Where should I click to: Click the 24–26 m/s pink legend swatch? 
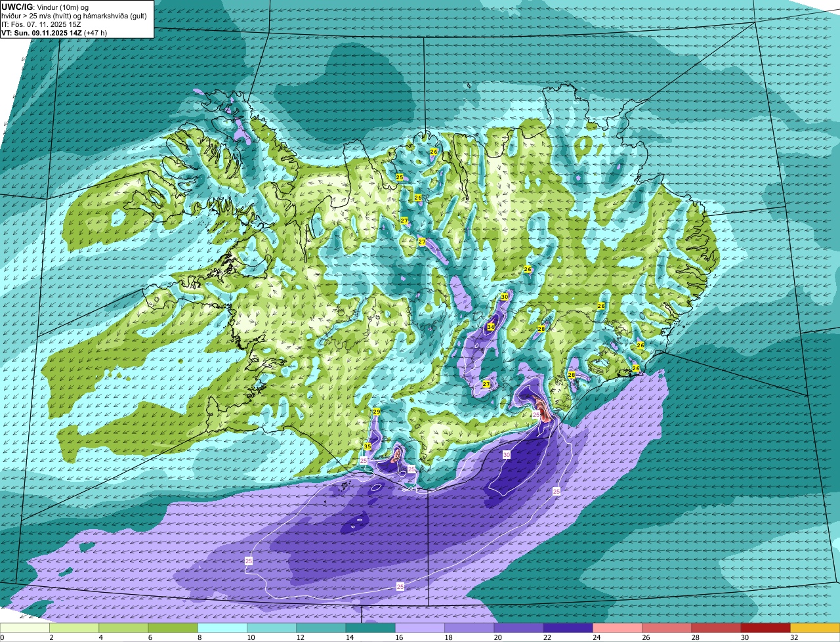click(618, 628)
